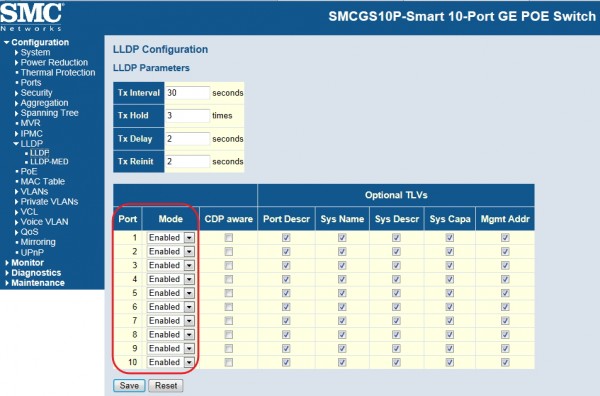Click the Tx Delay input field
Image resolution: width=600 pixels, height=396 pixels.
tap(188, 139)
